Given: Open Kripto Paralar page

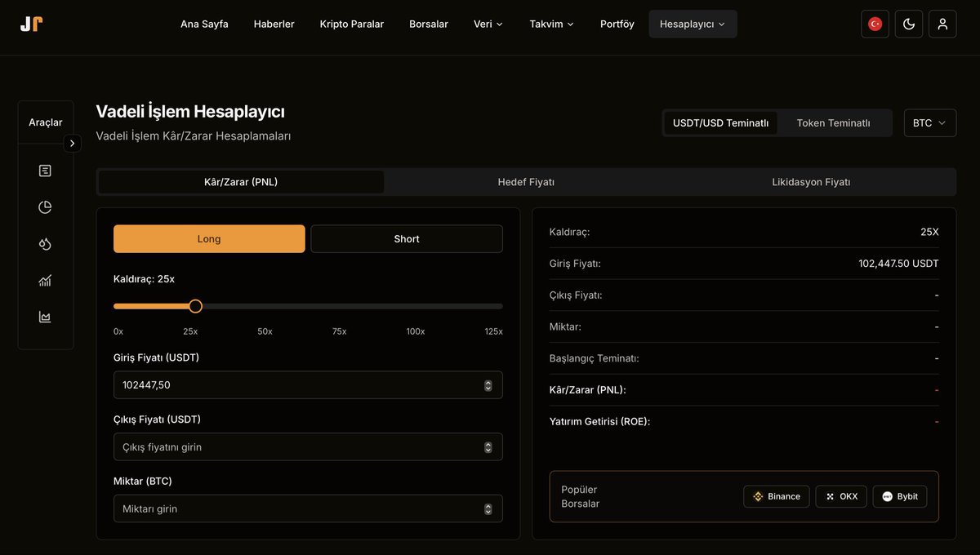Looking at the screenshot, I should 352,24.
